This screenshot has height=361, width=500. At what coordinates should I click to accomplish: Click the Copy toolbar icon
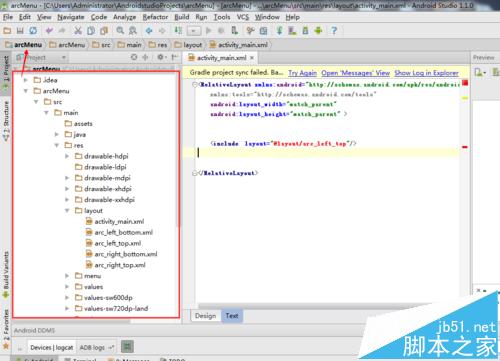(x=91, y=31)
